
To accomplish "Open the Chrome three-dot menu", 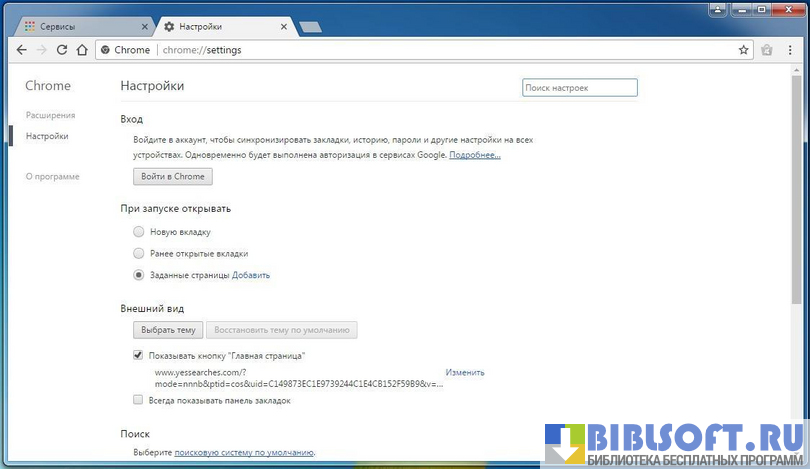I will point(790,50).
